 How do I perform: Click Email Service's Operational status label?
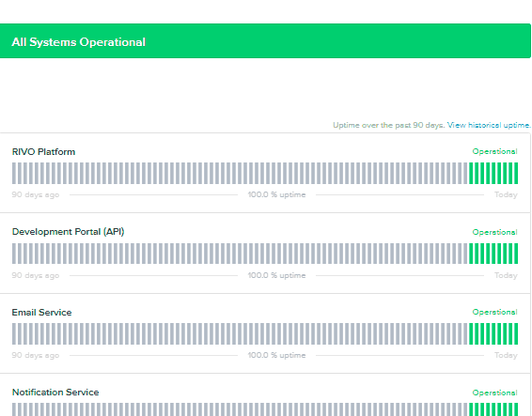[494, 312]
